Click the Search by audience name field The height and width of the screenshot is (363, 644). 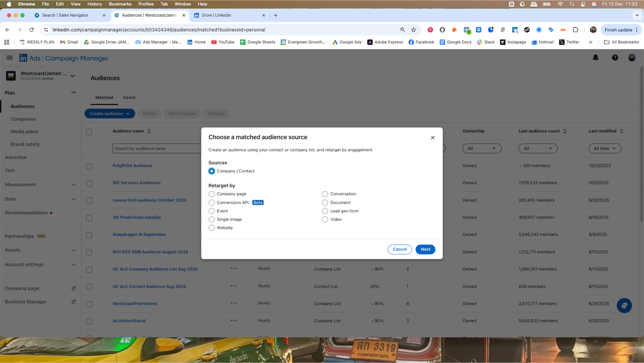[x=157, y=148]
